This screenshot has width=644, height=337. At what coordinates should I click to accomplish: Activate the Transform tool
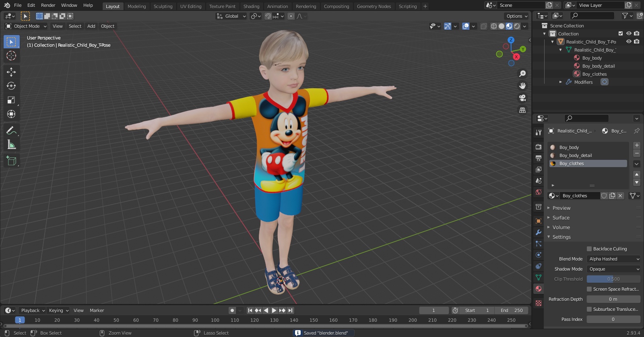pos(11,114)
